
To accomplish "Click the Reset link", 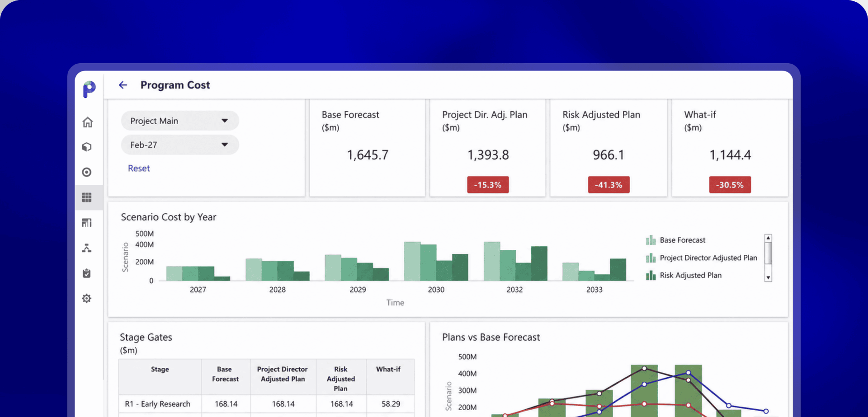I will tap(139, 168).
